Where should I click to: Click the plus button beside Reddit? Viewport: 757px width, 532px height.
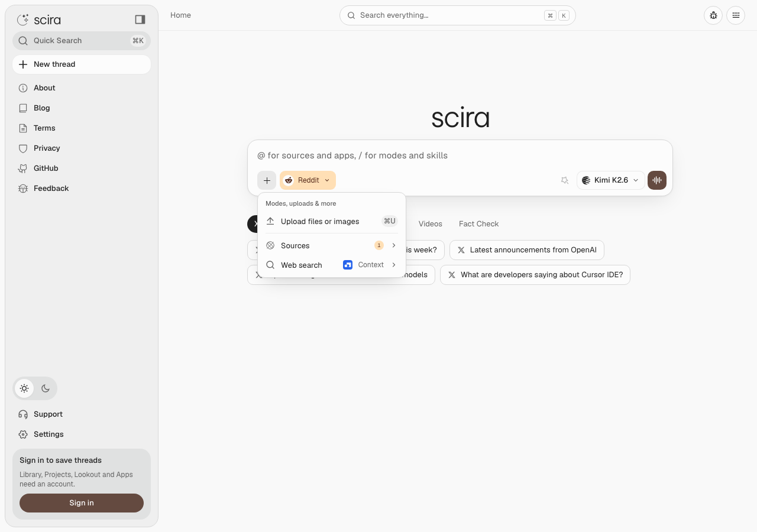click(x=267, y=180)
